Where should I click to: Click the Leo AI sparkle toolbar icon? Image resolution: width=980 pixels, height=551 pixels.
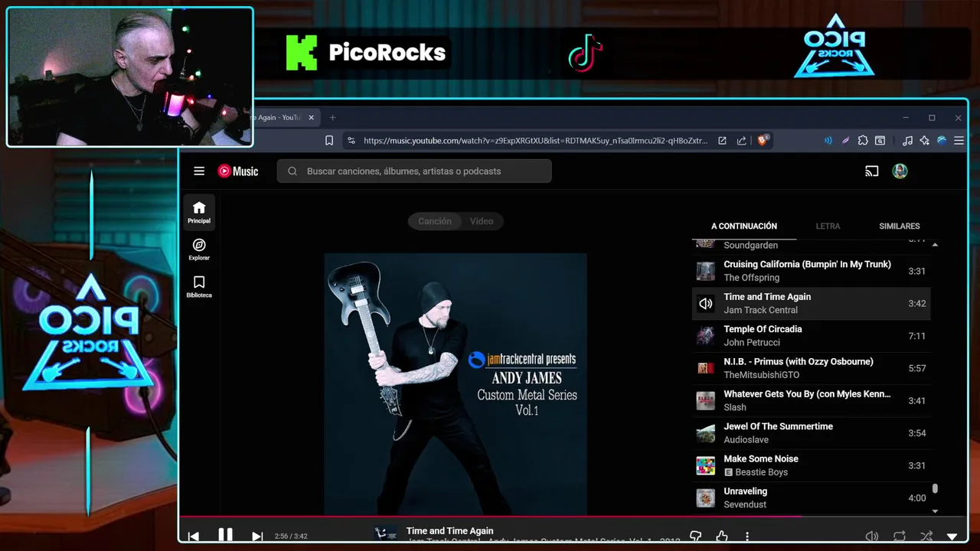coord(924,141)
